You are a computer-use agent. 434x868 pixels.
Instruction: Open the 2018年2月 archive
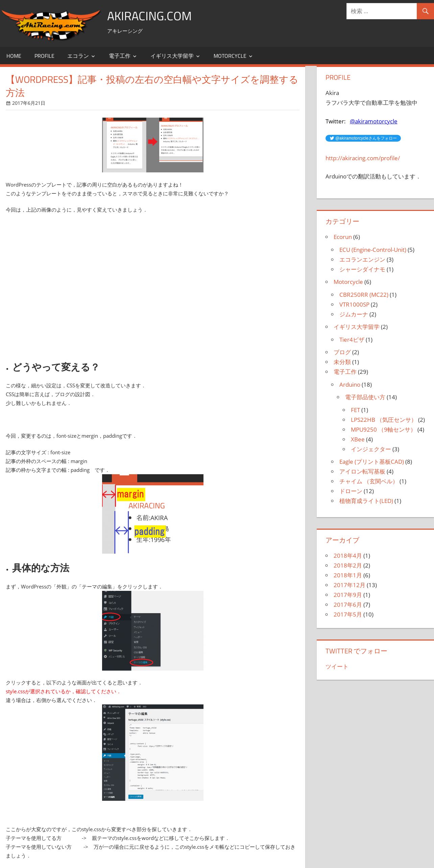click(347, 565)
